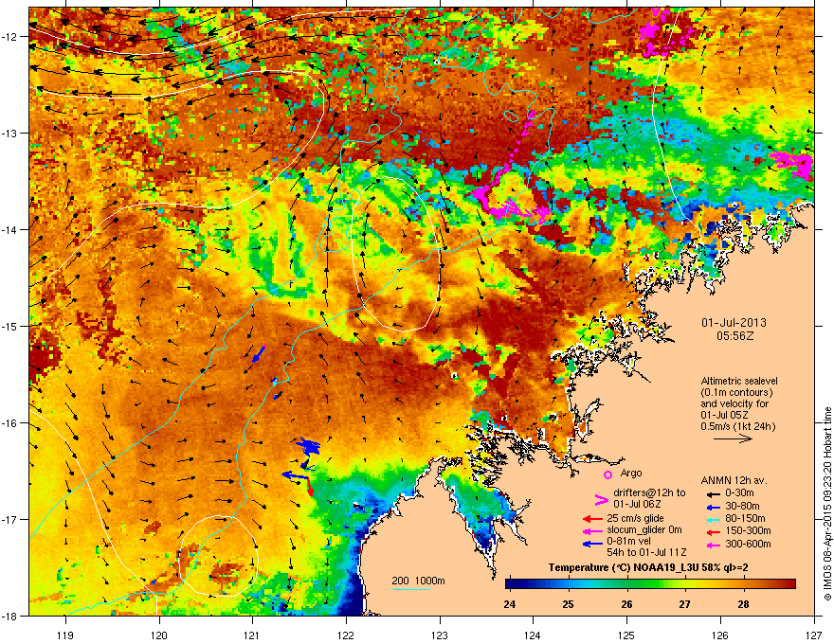Click longitude axis label 119
This screenshot has height=644, width=834.
[65, 635]
